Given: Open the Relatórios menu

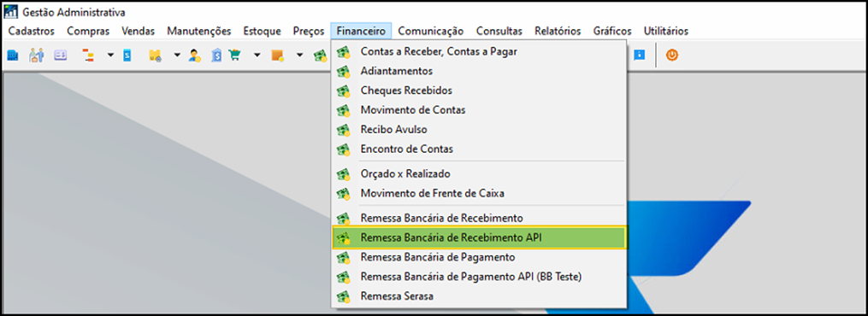Looking at the screenshot, I should [x=558, y=31].
